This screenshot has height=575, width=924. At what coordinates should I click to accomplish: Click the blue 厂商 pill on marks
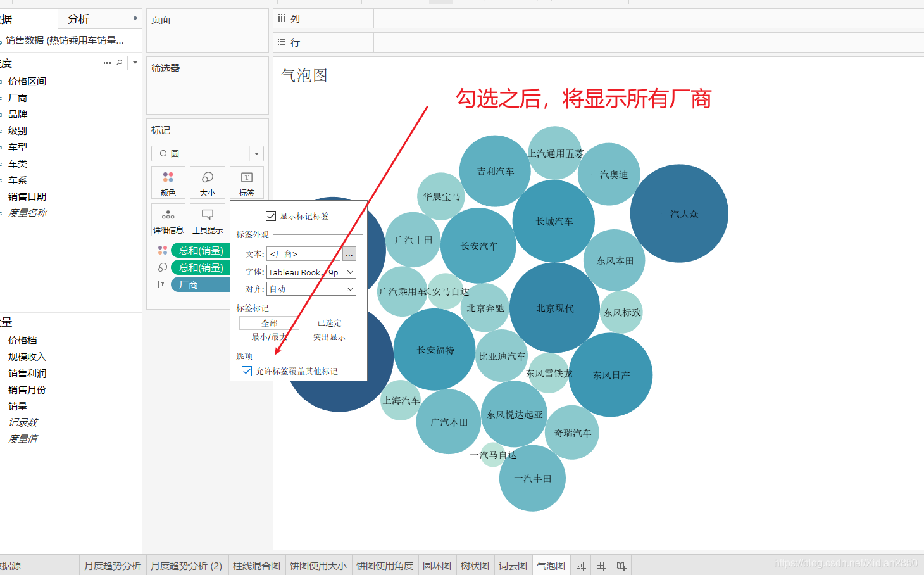click(201, 284)
